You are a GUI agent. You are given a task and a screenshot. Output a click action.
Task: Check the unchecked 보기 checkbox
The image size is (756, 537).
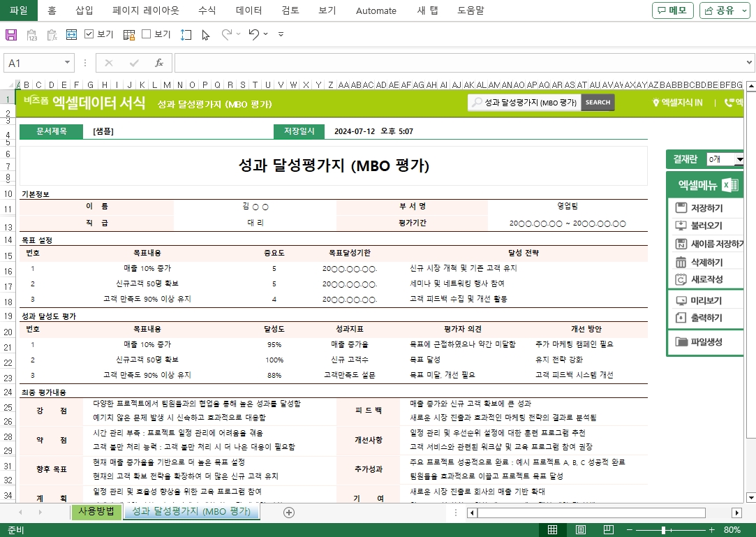coord(147,34)
